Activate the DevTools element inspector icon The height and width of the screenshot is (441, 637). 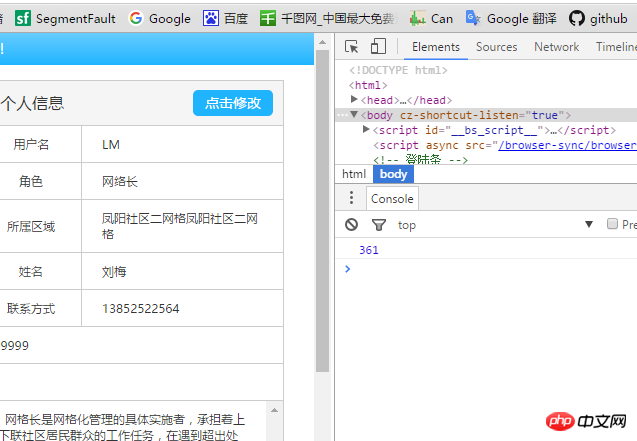pos(351,47)
